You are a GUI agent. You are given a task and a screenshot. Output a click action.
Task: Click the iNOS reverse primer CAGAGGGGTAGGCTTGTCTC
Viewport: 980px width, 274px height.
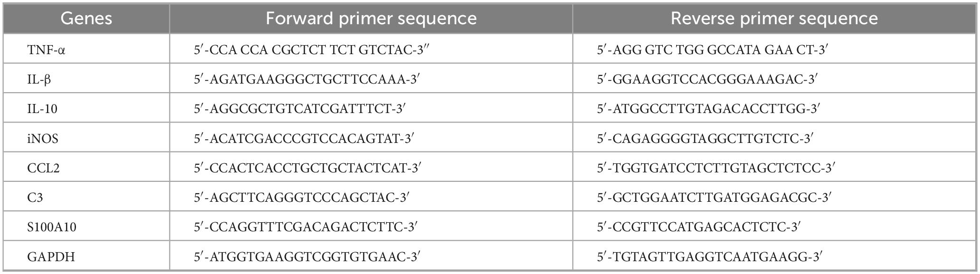pyautogui.click(x=705, y=139)
